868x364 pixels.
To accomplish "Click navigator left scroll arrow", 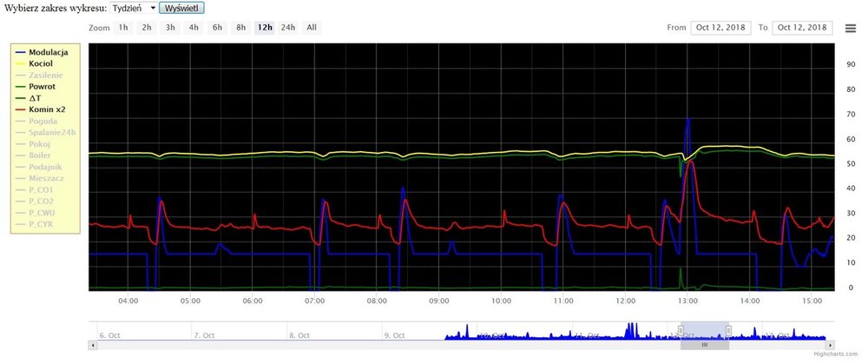I will (92, 345).
